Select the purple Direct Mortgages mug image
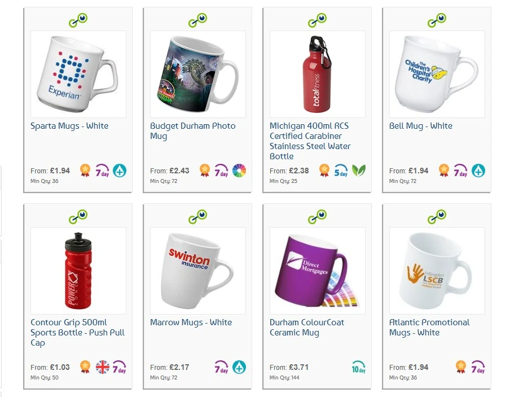This screenshot has height=397, width=532. pos(317,271)
